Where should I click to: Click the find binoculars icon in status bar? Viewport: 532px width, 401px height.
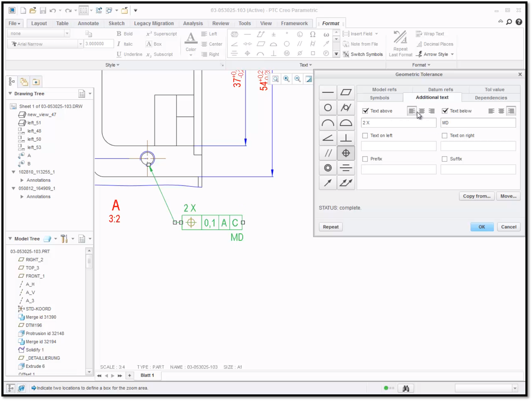click(406, 388)
